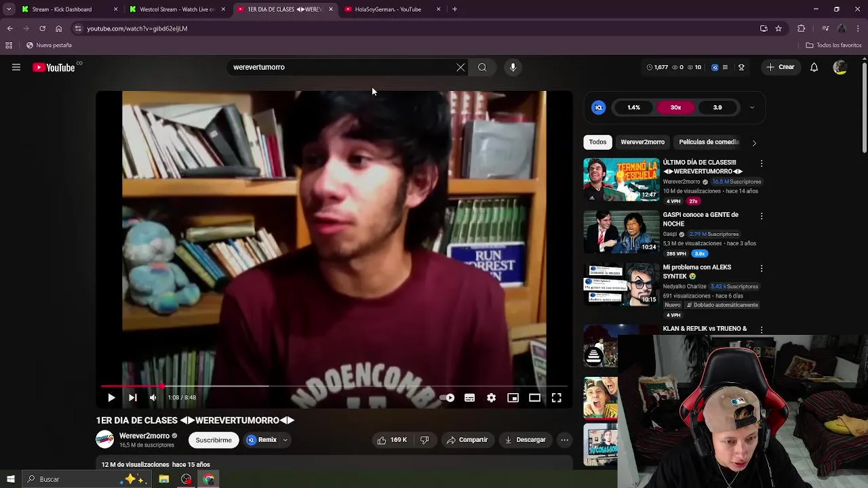Open the account avatar menu
868x488 pixels.
(840, 67)
